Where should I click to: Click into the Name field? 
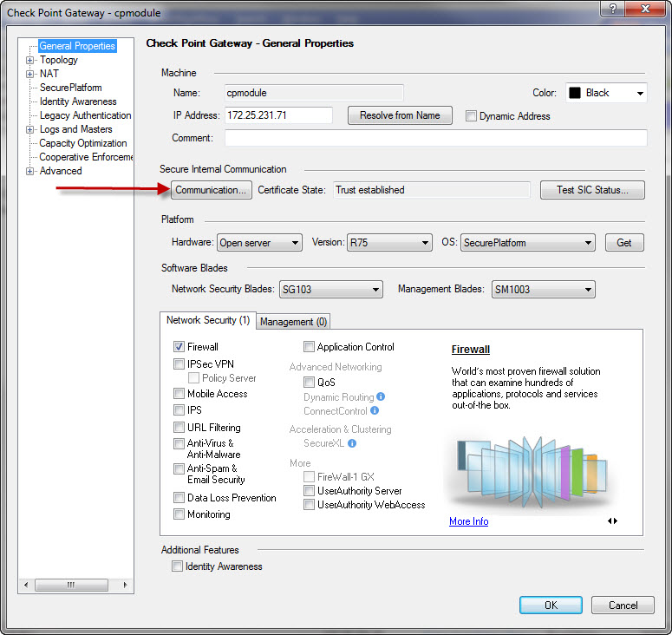click(314, 93)
